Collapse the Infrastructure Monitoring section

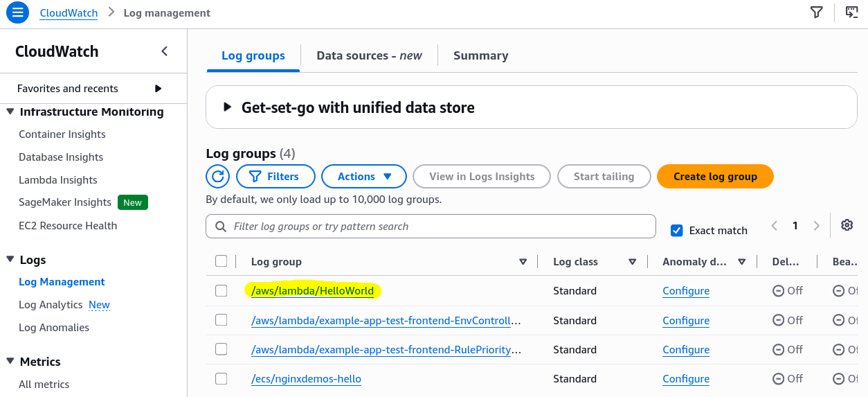[10, 112]
